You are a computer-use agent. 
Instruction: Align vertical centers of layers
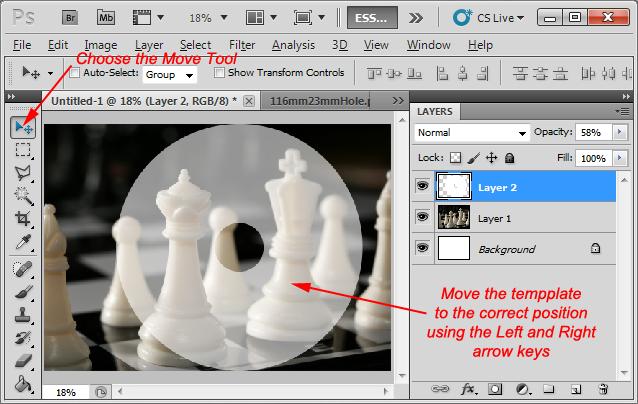394,74
